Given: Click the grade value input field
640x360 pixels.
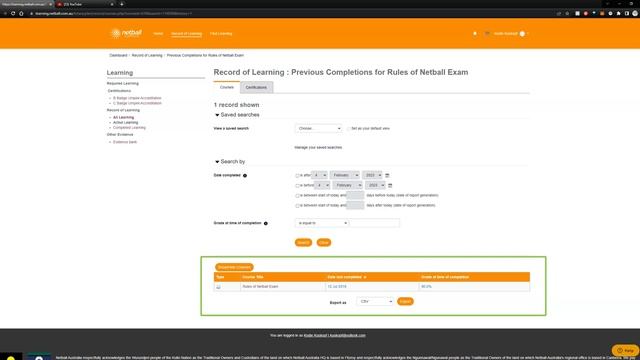Looking at the screenshot, I should pyautogui.click(x=375, y=223).
